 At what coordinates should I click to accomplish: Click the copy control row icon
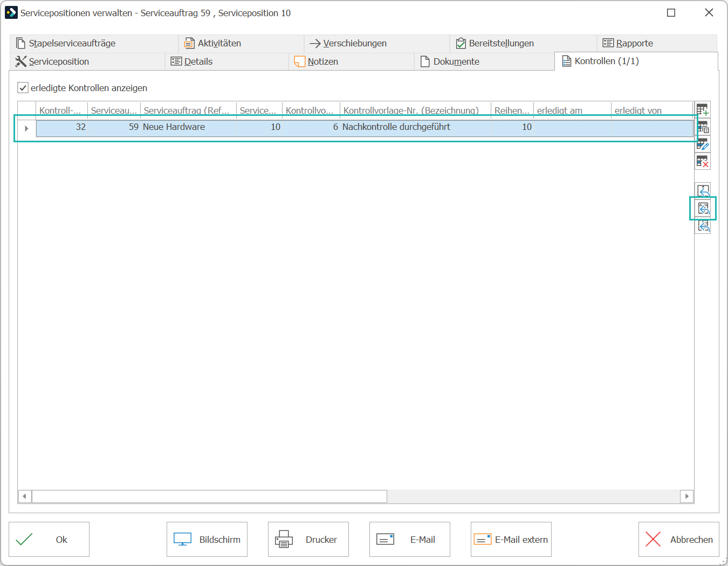point(703,127)
